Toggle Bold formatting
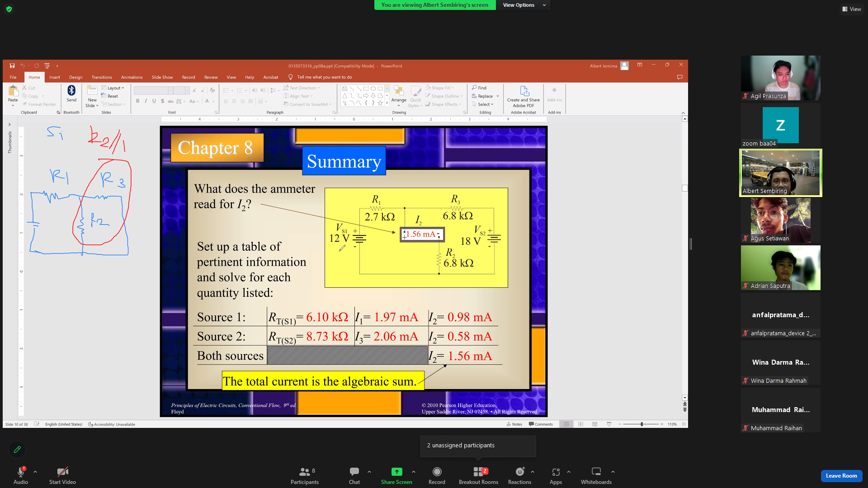This screenshot has width=868, height=488. point(137,101)
